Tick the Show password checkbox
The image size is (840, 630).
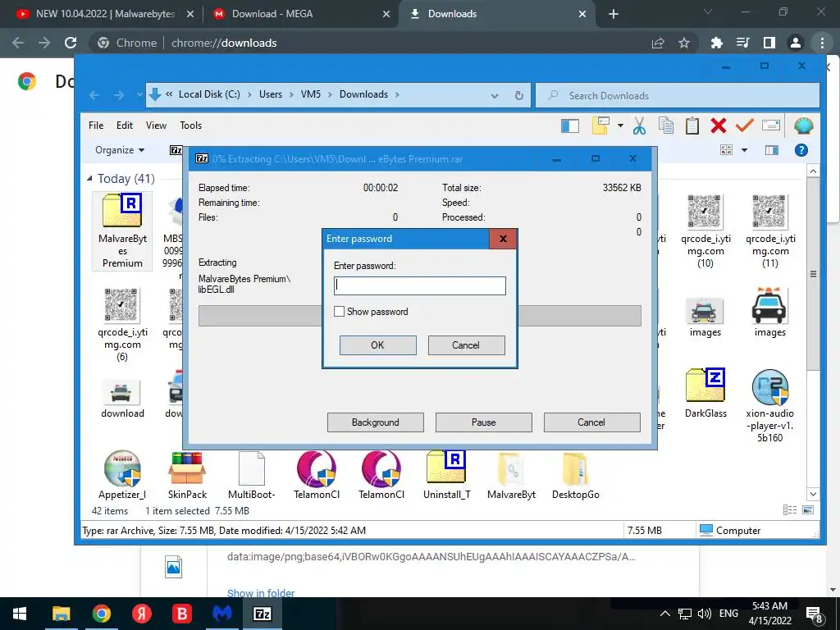point(339,311)
